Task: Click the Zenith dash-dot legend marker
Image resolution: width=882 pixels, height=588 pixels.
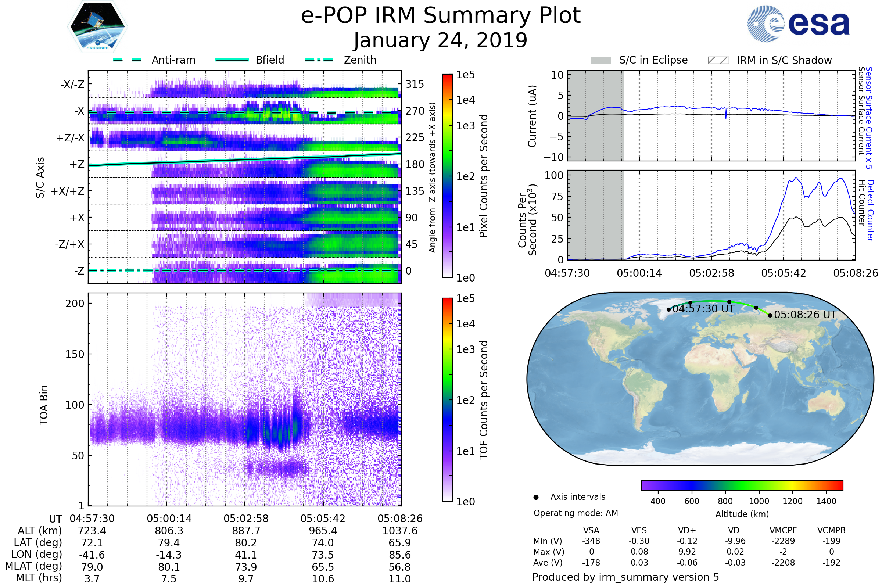Action: [319, 60]
